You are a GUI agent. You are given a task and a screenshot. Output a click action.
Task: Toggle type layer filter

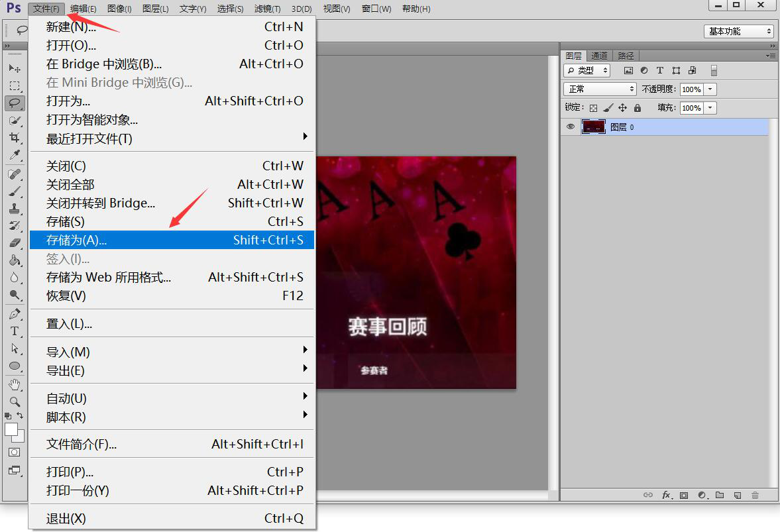tap(660, 71)
